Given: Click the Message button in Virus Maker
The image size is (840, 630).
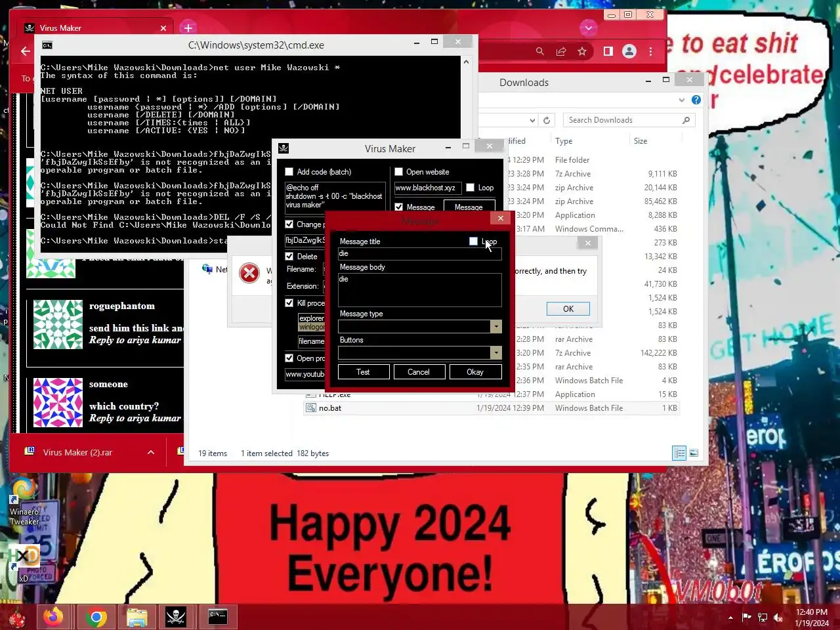Looking at the screenshot, I should (469, 207).
